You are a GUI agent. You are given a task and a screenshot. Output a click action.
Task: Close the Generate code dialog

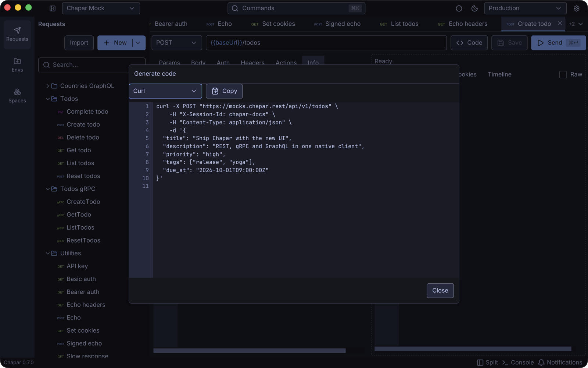point(440,290)
